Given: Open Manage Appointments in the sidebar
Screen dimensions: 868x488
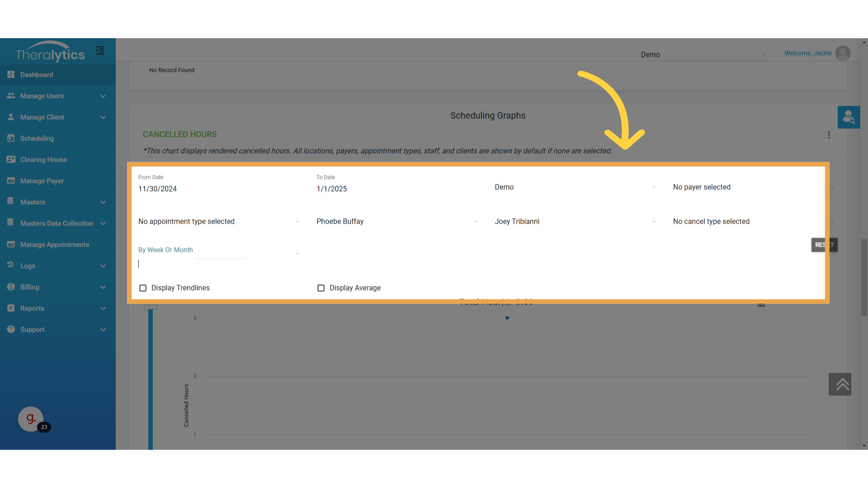Looking at the screenshot, I should 55,244.
